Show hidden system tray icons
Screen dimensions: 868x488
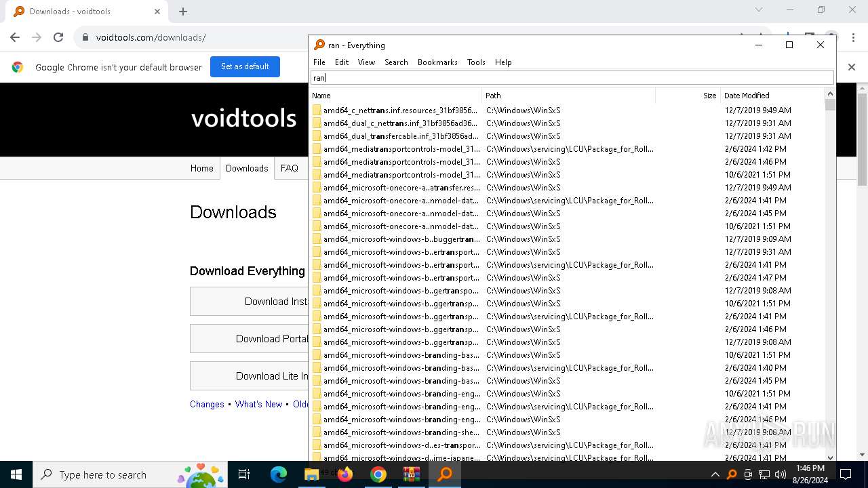click(715, 474)
